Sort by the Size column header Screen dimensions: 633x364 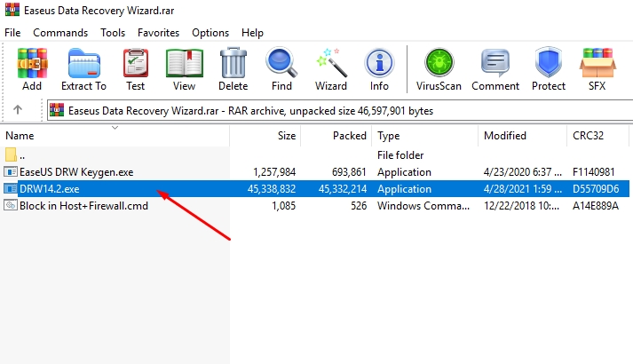265,136
